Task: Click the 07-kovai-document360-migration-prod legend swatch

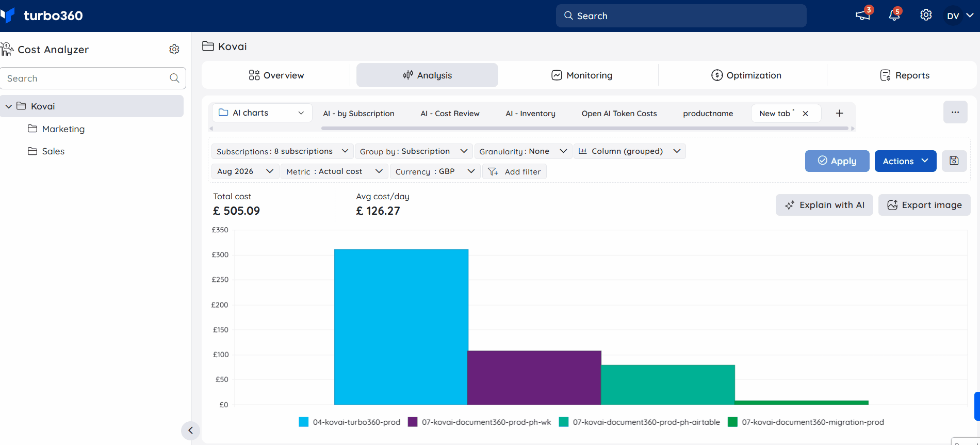Action: coord(732,422)
